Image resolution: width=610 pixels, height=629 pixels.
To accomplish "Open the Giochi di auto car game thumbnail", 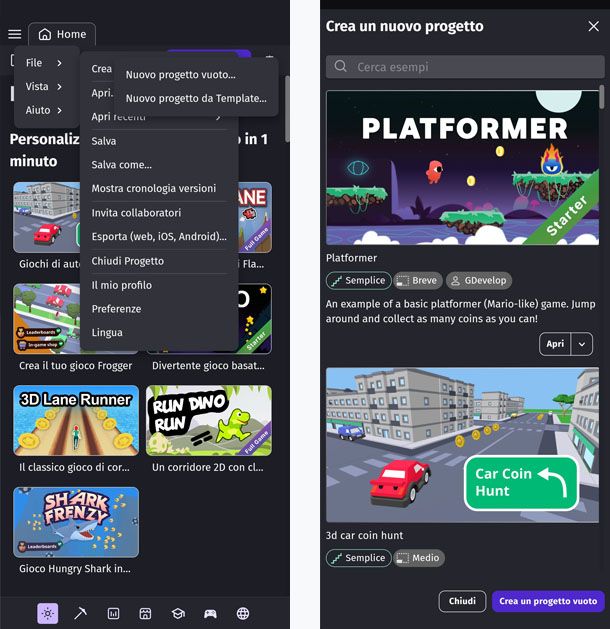I will pyautogui.click(x=47, y=217).
